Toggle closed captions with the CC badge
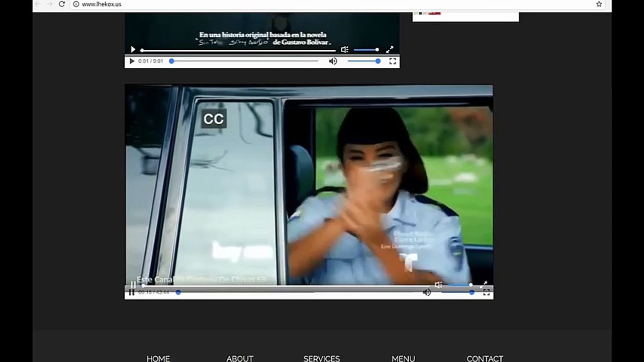The image size is (644, 362). 214,119
